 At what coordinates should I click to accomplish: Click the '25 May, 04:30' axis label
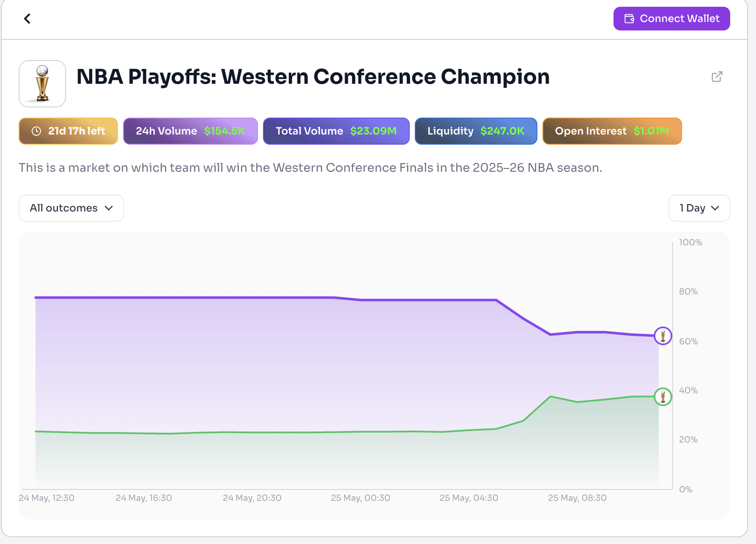[x=469, y=498]
